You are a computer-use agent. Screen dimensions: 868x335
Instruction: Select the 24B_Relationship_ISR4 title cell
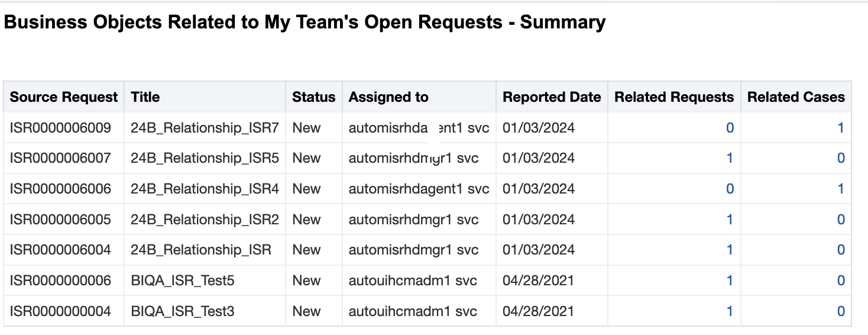pyautogui.click(x=205, y=189)
